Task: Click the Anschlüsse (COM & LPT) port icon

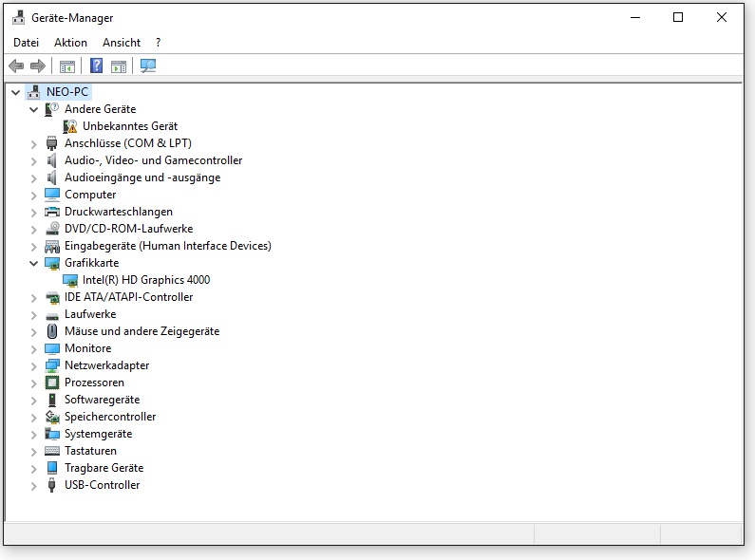Action: coord(51,143)
